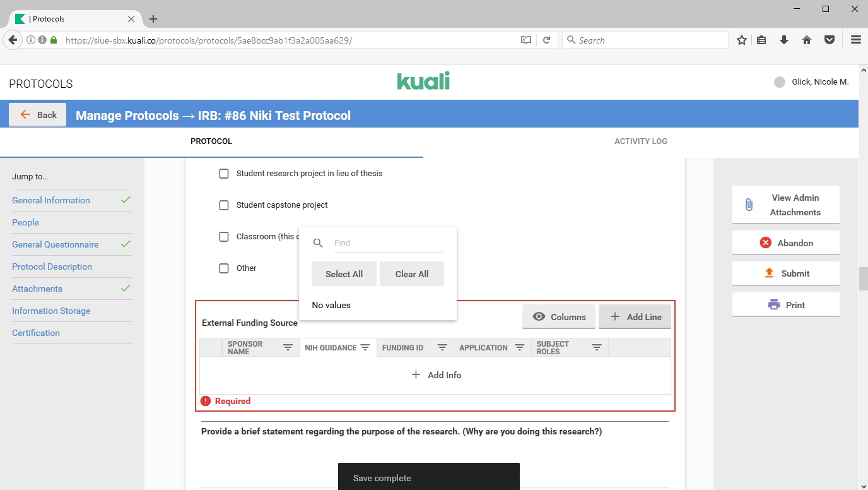Click the bookmark star icon
The height and width of the screenshot is (490, 868).
742,40
